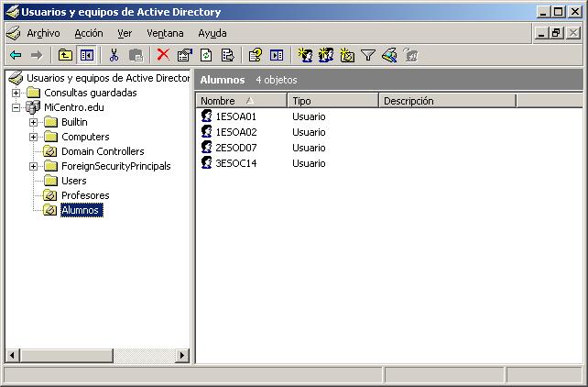This screenshot has height=387, width=588.
Task: Click the red Delete X icon
Action: coord(163,56)
